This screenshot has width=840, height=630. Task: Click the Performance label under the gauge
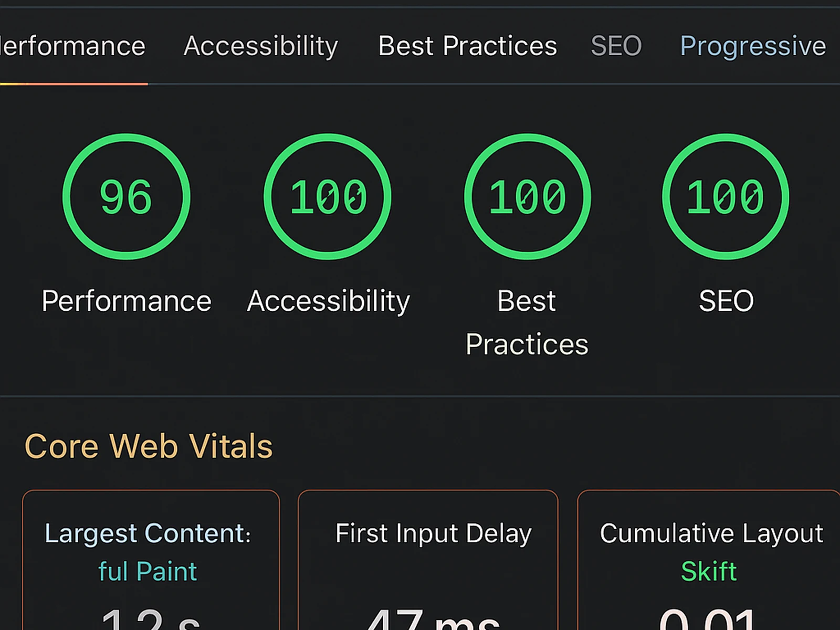(127, 301)
